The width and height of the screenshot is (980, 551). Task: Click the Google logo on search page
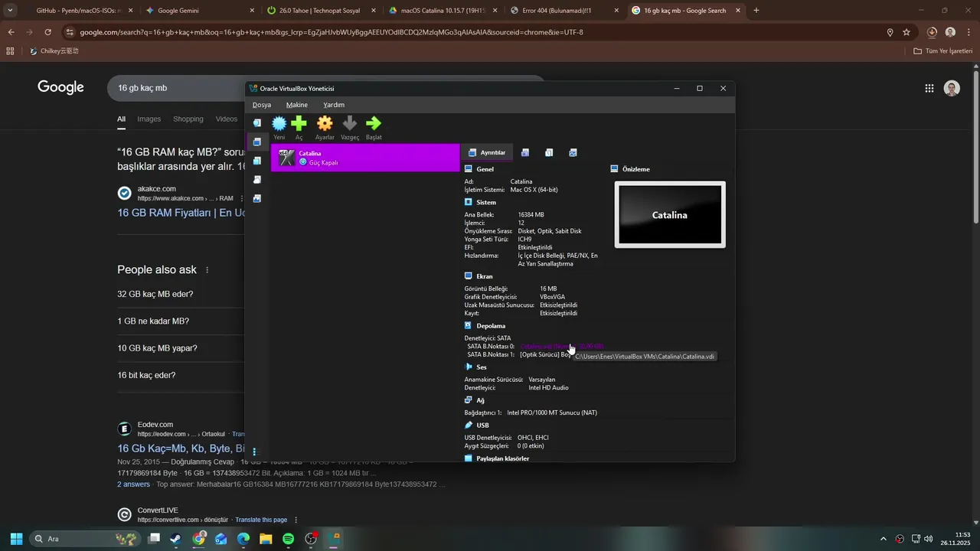coord(60,87)
